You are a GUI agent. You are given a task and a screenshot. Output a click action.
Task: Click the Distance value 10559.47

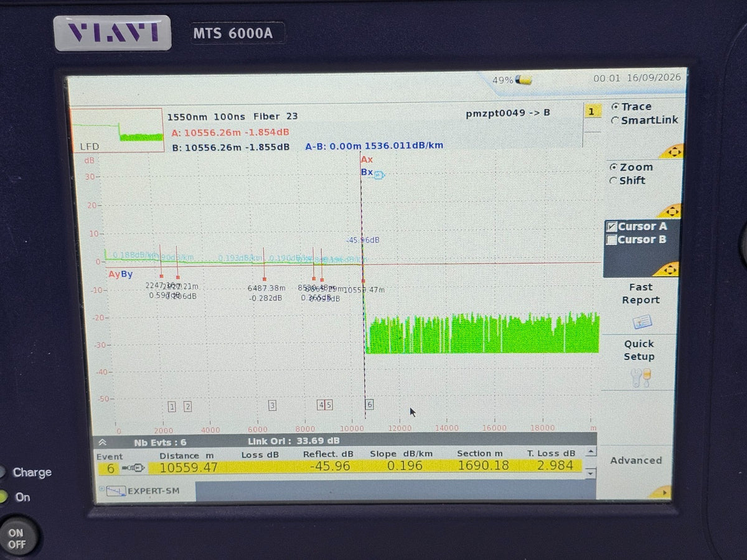click(x=189, y=467)
